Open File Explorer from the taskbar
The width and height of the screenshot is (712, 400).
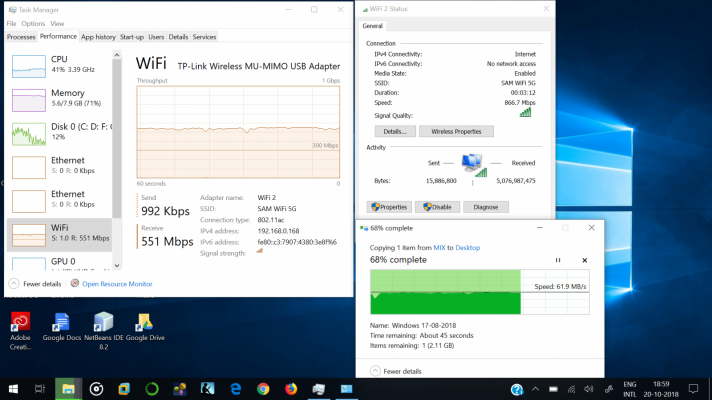68,389
